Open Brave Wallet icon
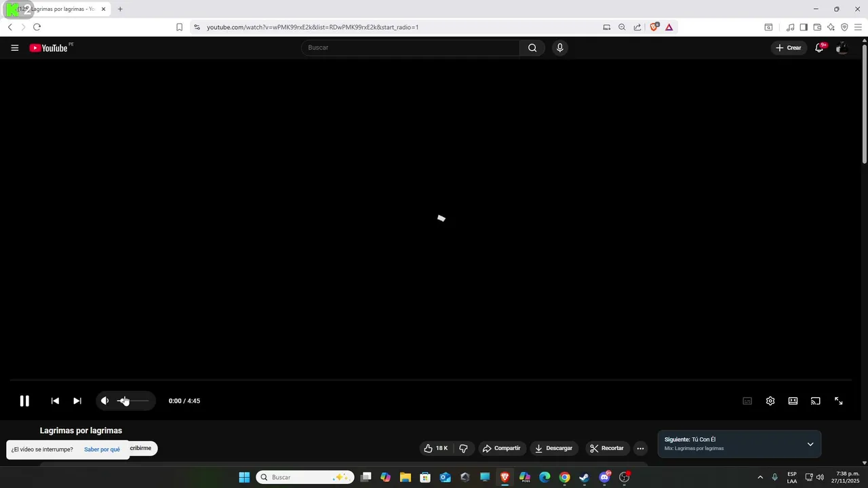This screenshot has width=868, height=488. coord(817,27)
